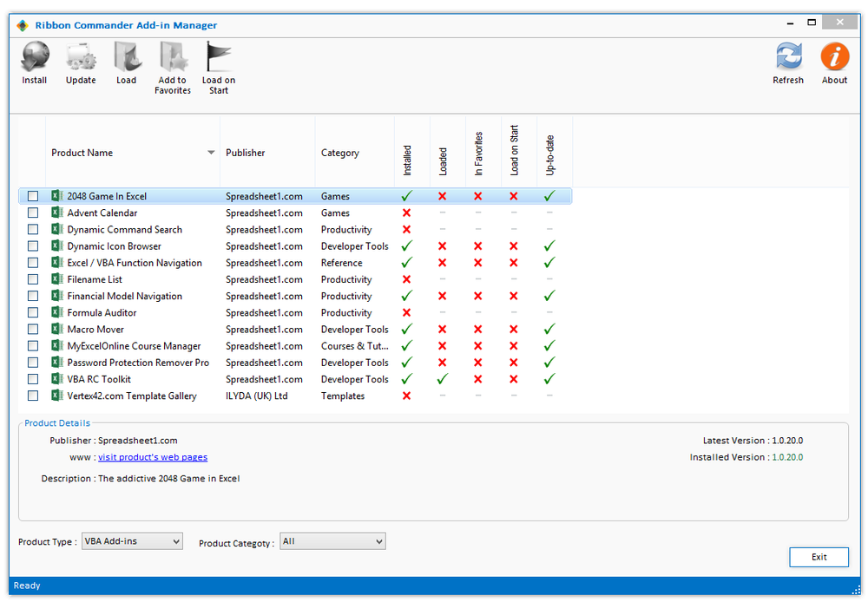Screen dimensions: 868x602
Task: Click the Install toolbar icon
Action: coord(35,57)
